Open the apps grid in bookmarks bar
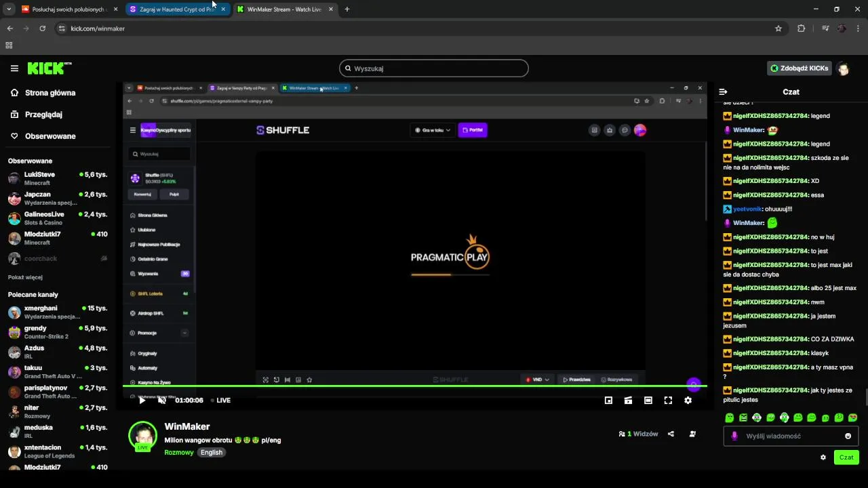868x488 pixels. 9,45
